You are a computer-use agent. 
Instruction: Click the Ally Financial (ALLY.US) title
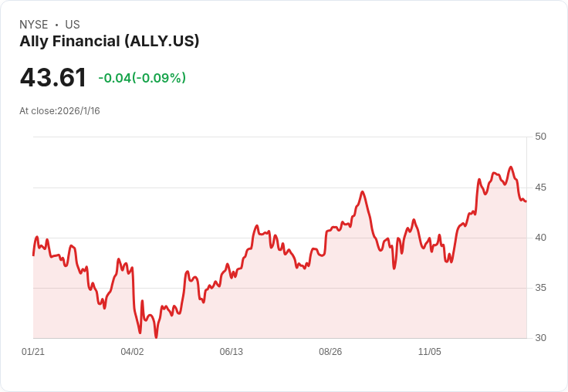click(110, 41)
